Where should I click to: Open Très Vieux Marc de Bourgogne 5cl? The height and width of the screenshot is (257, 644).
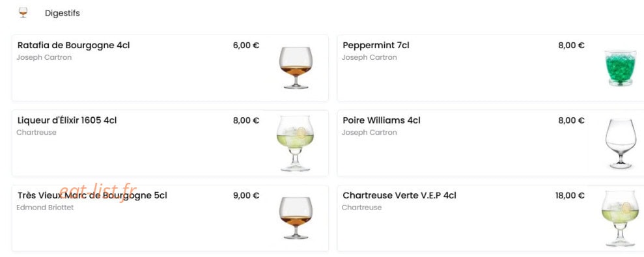(92, 196)
